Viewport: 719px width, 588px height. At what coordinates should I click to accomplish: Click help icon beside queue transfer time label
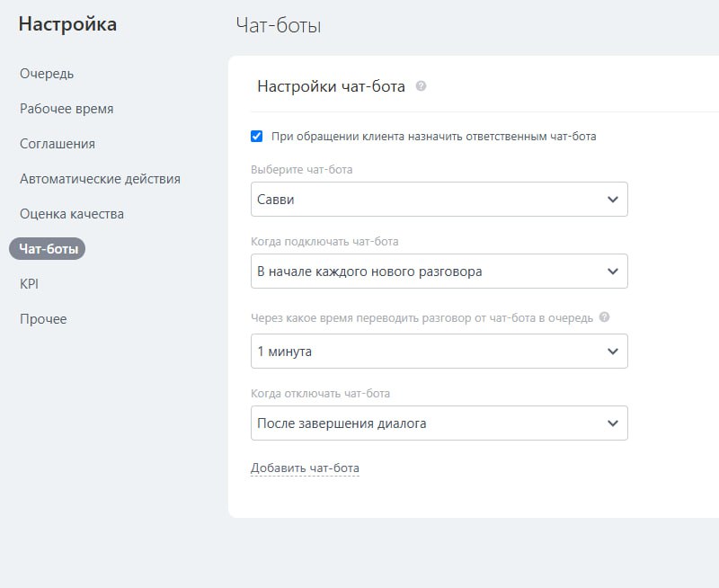tap(604, 317)
